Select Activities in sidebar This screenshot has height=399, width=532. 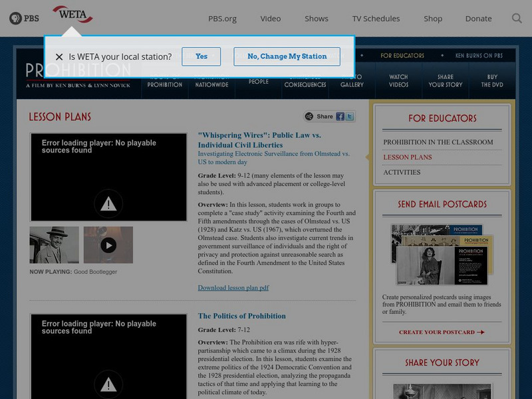[x=402, y=172]
